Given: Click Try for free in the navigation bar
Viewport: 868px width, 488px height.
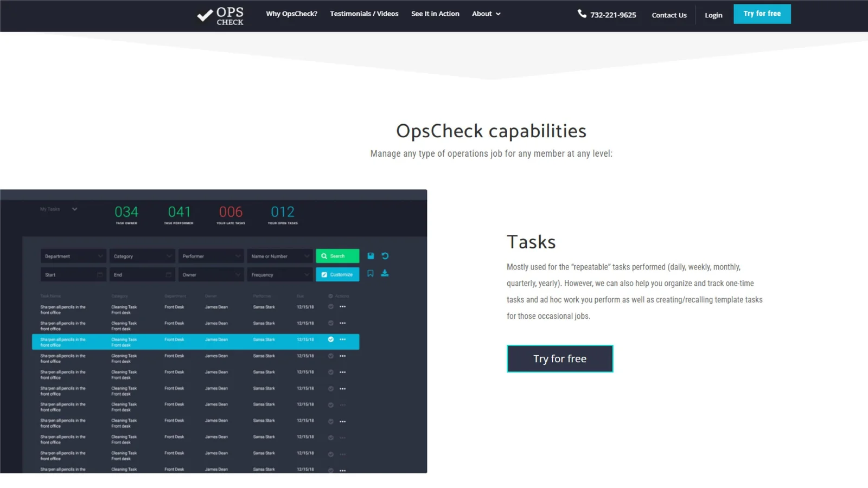Looking at the screenshot, I should click(762, 14).
